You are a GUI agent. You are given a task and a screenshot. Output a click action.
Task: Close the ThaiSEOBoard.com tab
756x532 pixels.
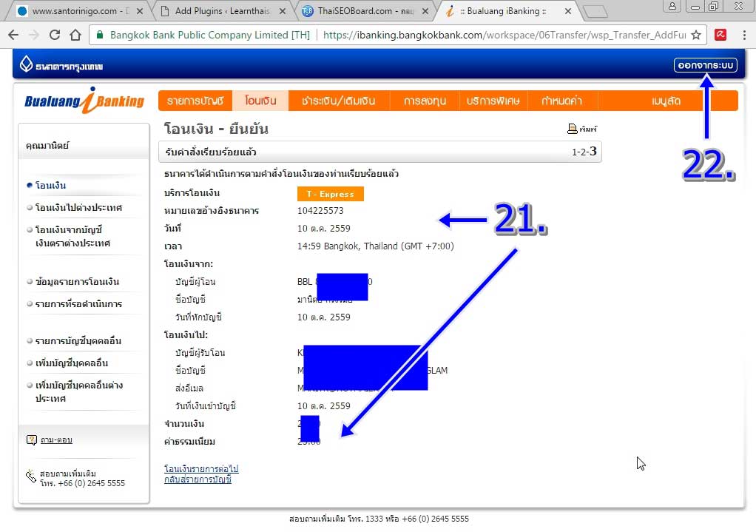(425, 11)
